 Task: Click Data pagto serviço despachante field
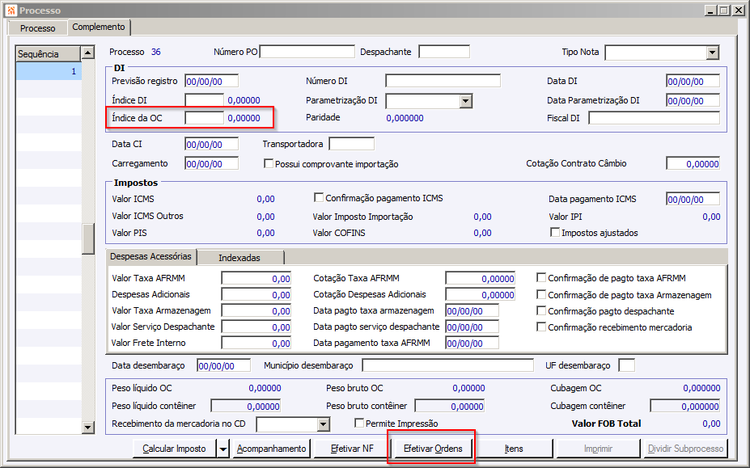pos(472,327)
